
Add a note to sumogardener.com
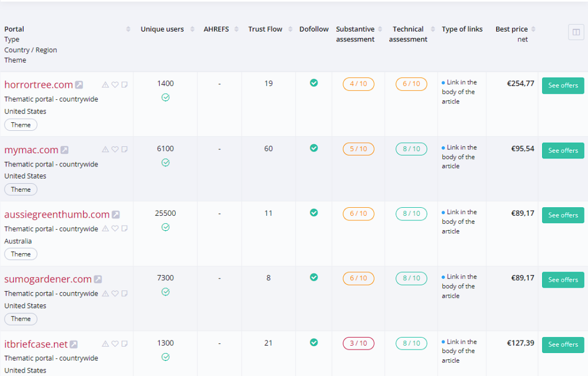(125, 293)
